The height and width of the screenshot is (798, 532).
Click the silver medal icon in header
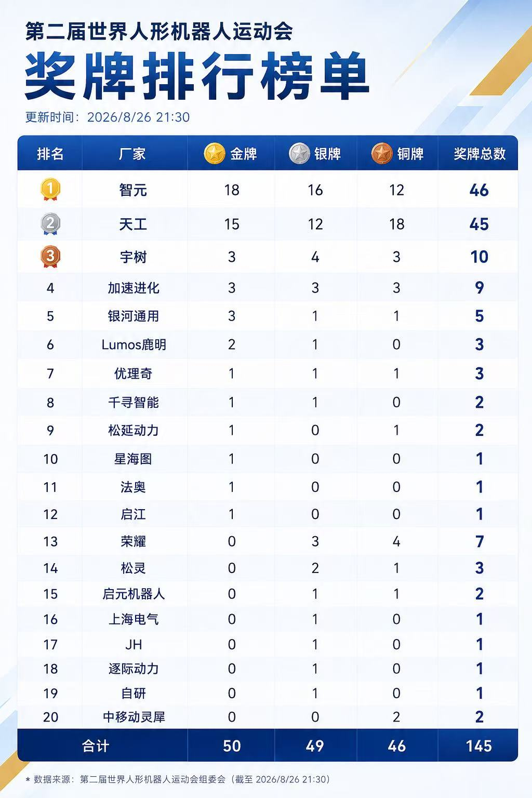[x=299, y=154]
